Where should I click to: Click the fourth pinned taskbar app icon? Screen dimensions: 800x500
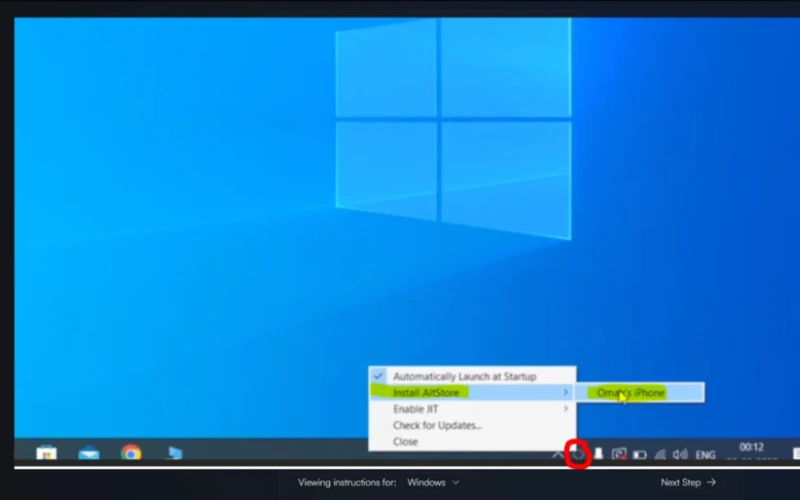pos(174,453)
